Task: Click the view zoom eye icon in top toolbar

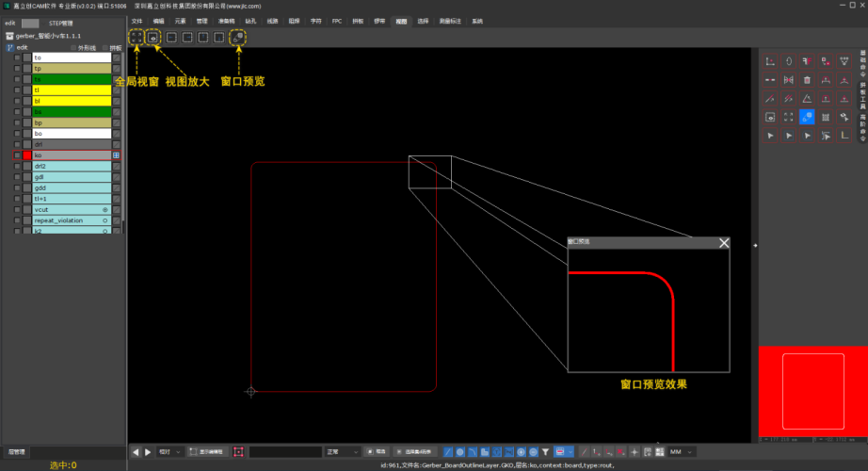Action: (153, 37)
